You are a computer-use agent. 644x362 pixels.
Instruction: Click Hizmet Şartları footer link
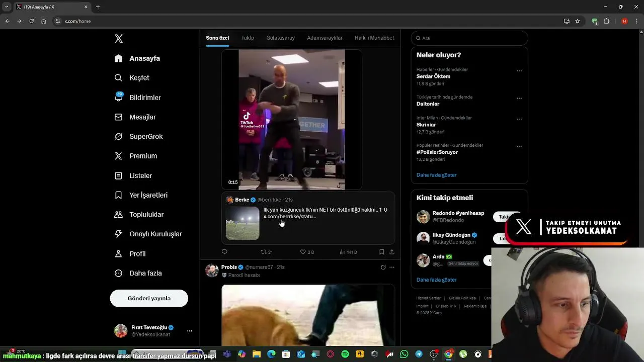tap(429, 298)
